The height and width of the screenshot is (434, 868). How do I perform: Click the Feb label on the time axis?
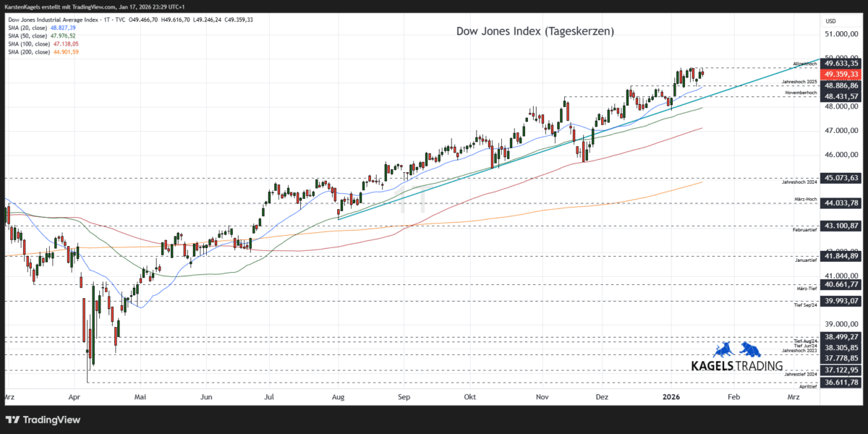[x=734, y=396]
